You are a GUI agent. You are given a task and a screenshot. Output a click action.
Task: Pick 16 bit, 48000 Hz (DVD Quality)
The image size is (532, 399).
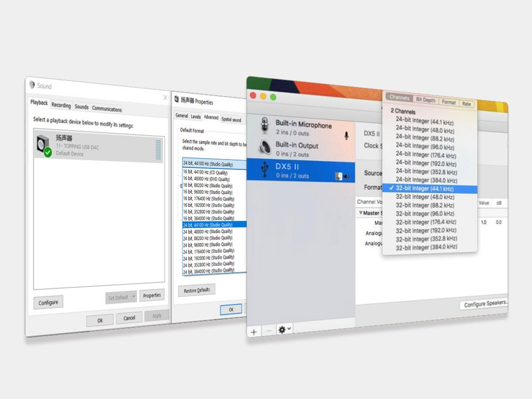pyautogui.click(x=206, y=179)
